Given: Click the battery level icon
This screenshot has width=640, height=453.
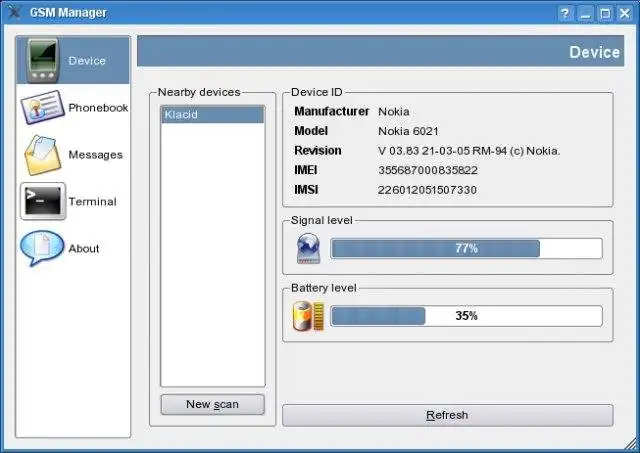Looking at the screenshot, I should point(308,316).
